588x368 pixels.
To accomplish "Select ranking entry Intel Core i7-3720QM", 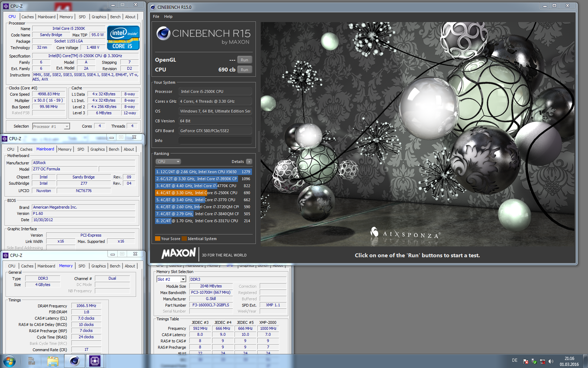I will pyautogui.click(x=203, y=207).
